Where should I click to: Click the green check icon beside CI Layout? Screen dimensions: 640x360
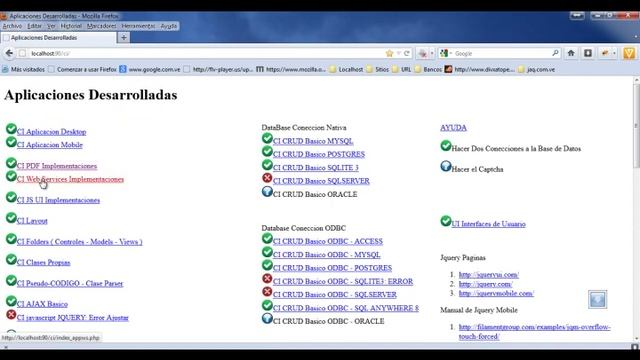11,218
